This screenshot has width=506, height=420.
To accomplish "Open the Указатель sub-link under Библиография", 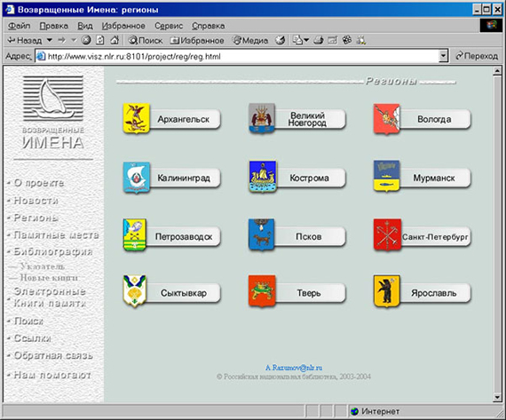I will (43, 266).
